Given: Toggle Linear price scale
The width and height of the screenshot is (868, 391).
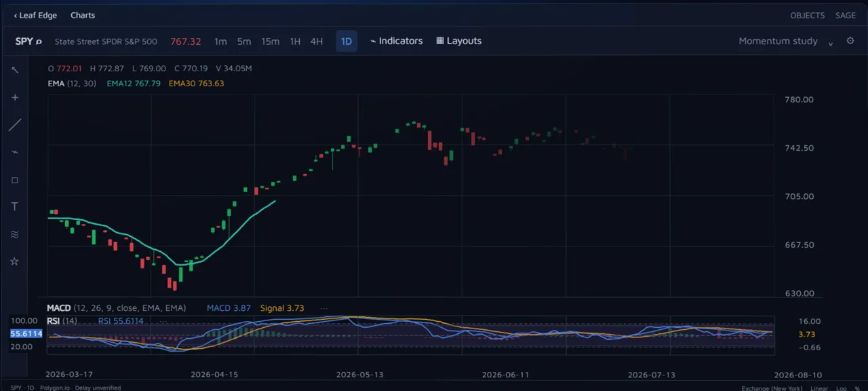Looking at the screenshot, I should pyautogui.click(x=819, y=388).
